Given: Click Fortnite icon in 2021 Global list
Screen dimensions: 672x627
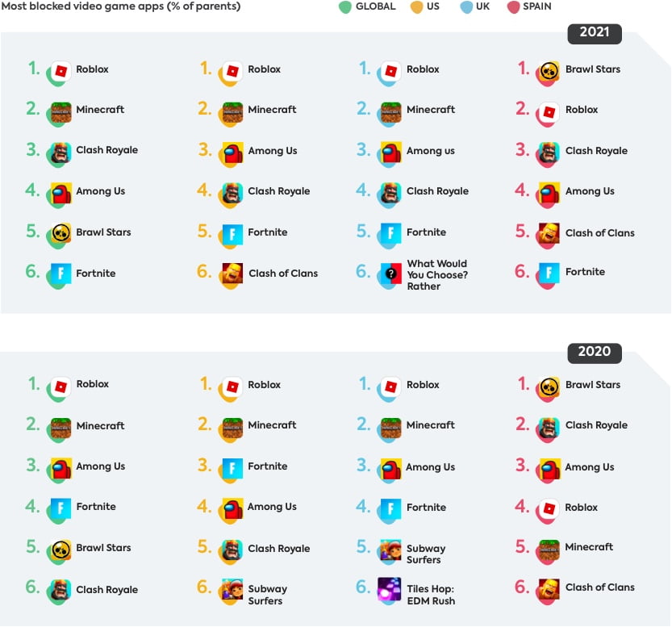Looking at the screenshot, I should pyautogui.click(x=61, y=273).
